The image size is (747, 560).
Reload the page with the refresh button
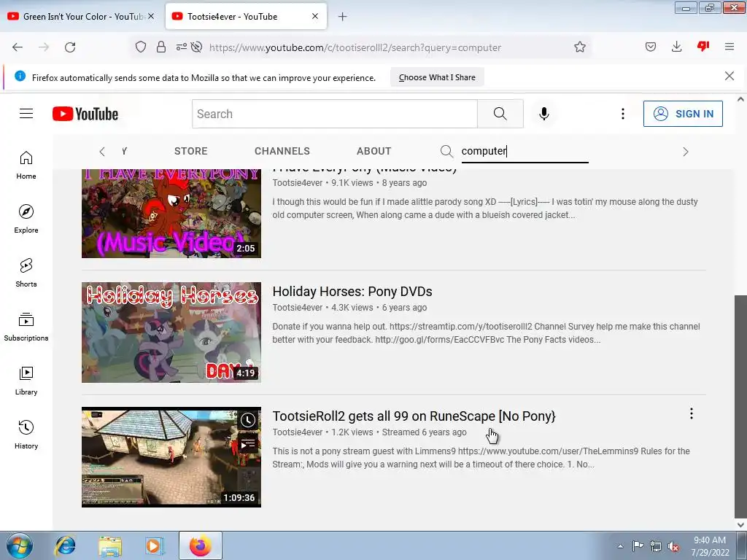pyautogui.click(x=70, y=47)
